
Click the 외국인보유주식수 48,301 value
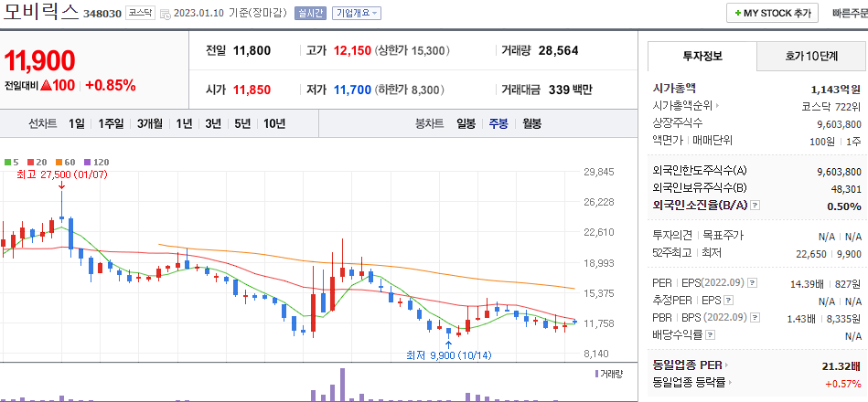(846, 189)
